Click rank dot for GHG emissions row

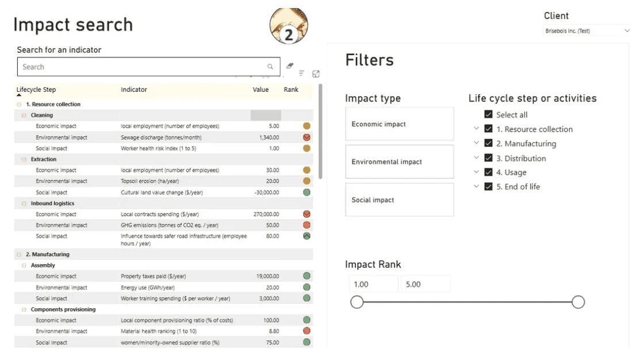[x=307, y=225]
